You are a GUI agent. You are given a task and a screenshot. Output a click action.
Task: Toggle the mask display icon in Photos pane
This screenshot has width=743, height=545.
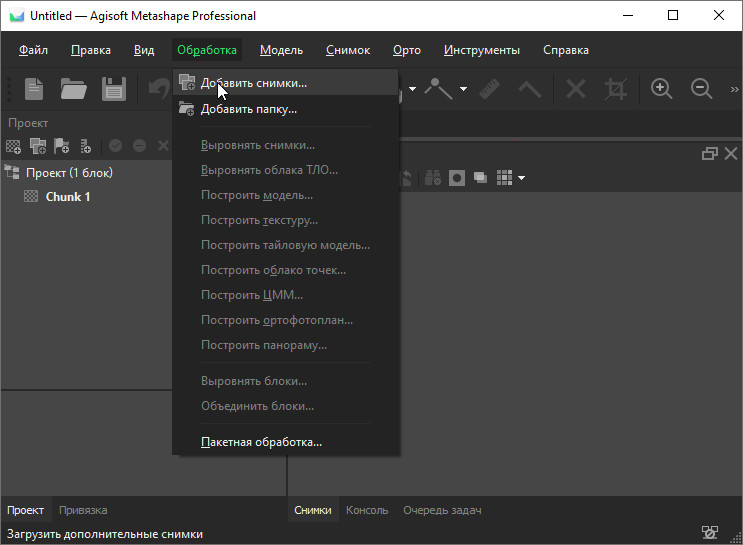[x=457, y=177]
